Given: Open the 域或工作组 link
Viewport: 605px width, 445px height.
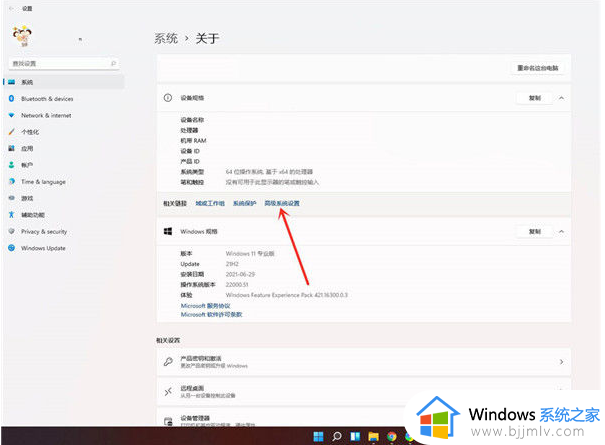Looking at the screenshot, I should click(210, 203).
